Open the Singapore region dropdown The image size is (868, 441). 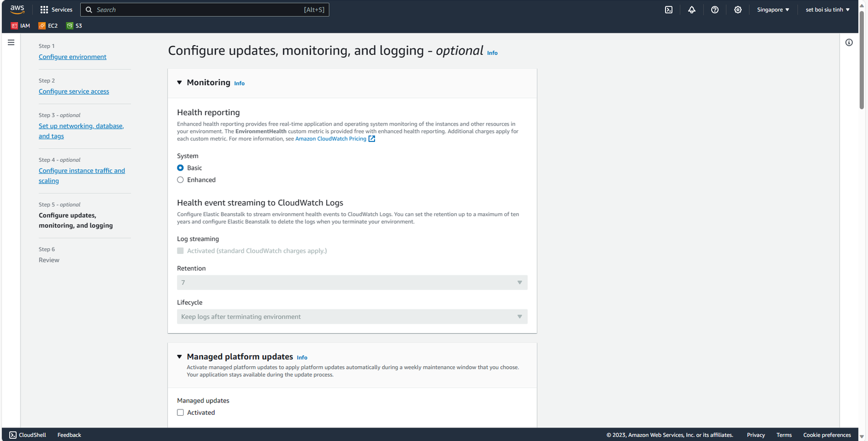(773, 9)
